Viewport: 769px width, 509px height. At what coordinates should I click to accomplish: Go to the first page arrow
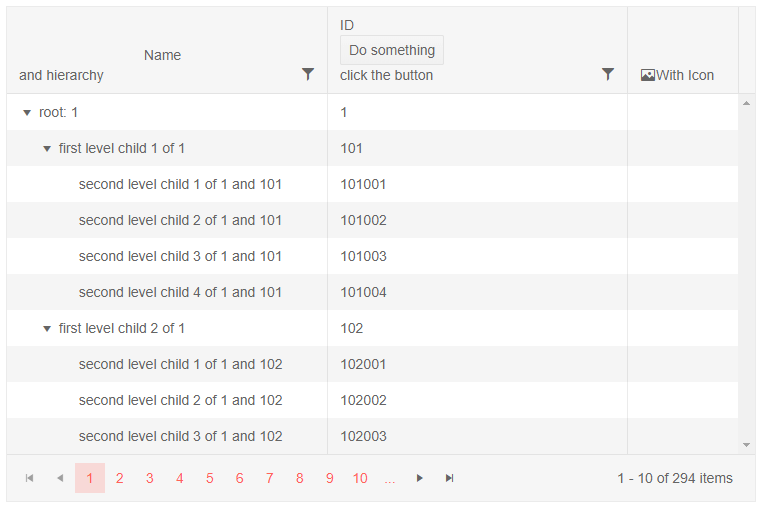click(x=30, y=478)
